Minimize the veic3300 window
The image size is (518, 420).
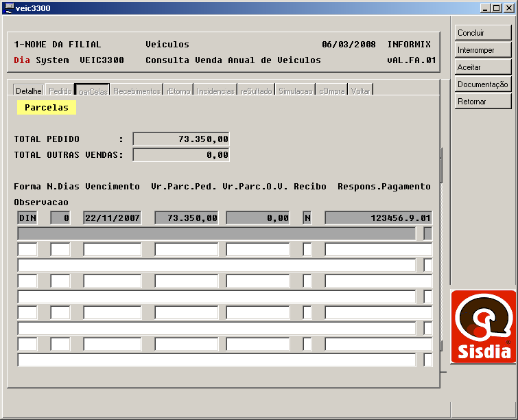point(485,8)
